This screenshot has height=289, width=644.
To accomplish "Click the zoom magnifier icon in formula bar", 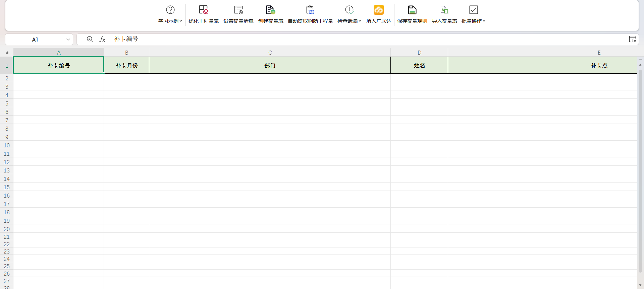I will tap(90, 39).
